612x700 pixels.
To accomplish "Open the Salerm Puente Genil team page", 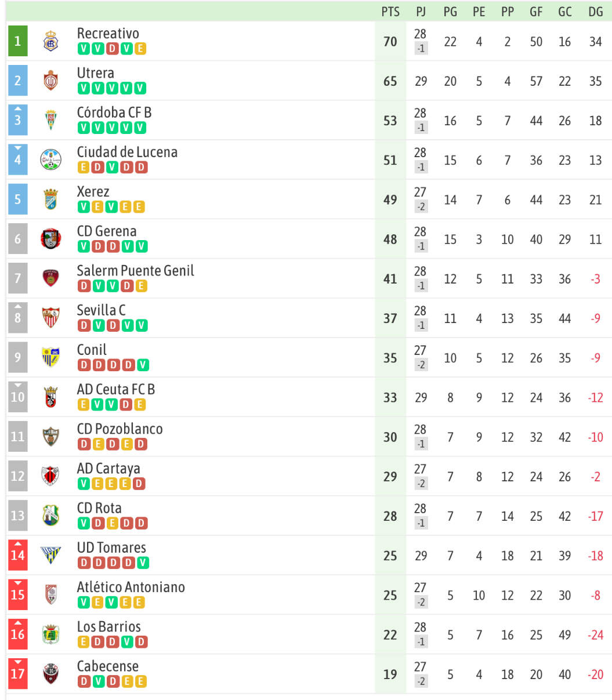I will pos(135,271).
